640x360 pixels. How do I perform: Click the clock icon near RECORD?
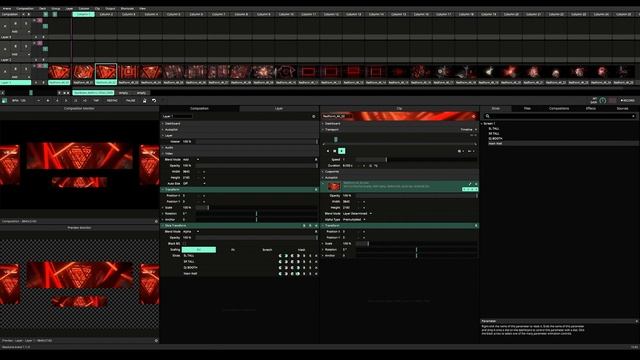click(603, 100)
